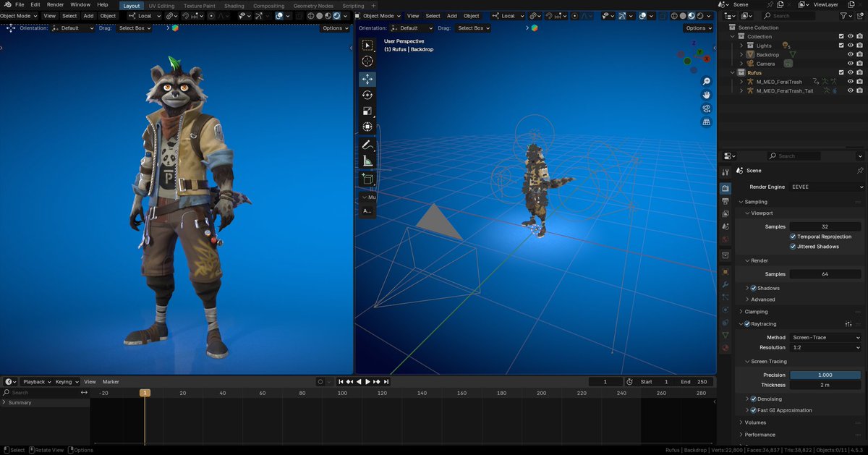Viewport: 868px width, 455px height.
Task: Open the Render menu
Action: 55,4
